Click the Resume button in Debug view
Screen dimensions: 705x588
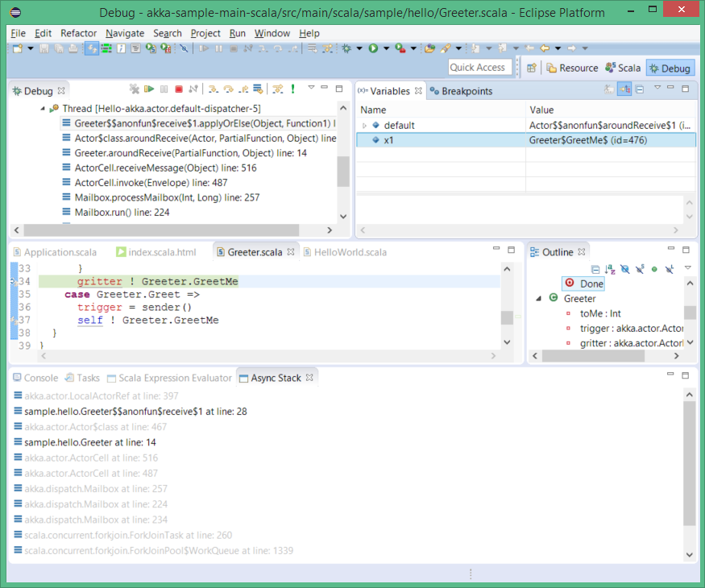(x=148, y=89)
